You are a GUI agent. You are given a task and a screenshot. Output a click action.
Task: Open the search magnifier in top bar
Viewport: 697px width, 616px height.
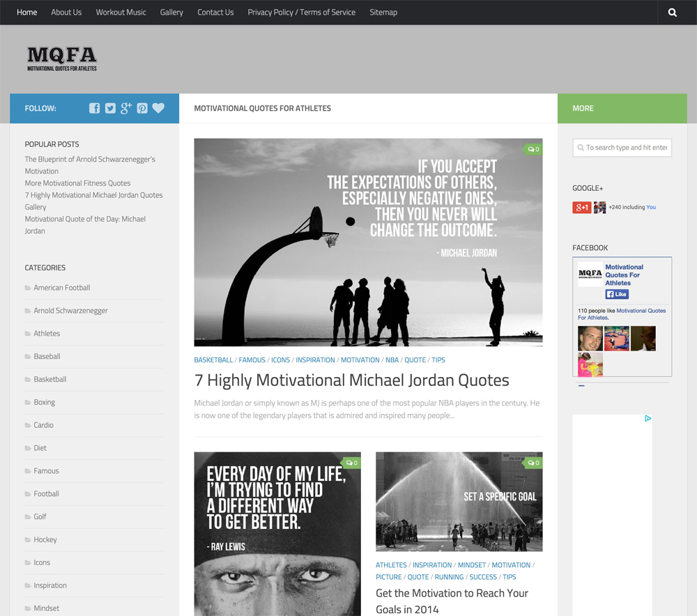672,13
